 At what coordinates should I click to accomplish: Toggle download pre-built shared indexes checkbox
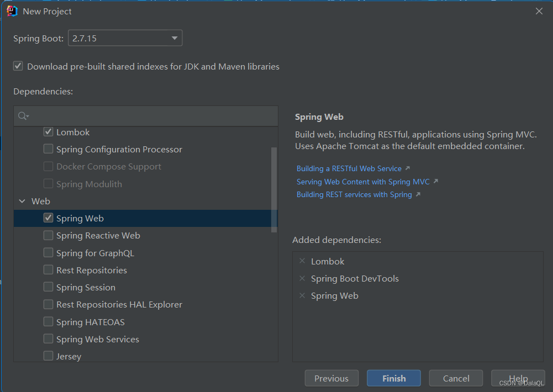tap(18, 66)
